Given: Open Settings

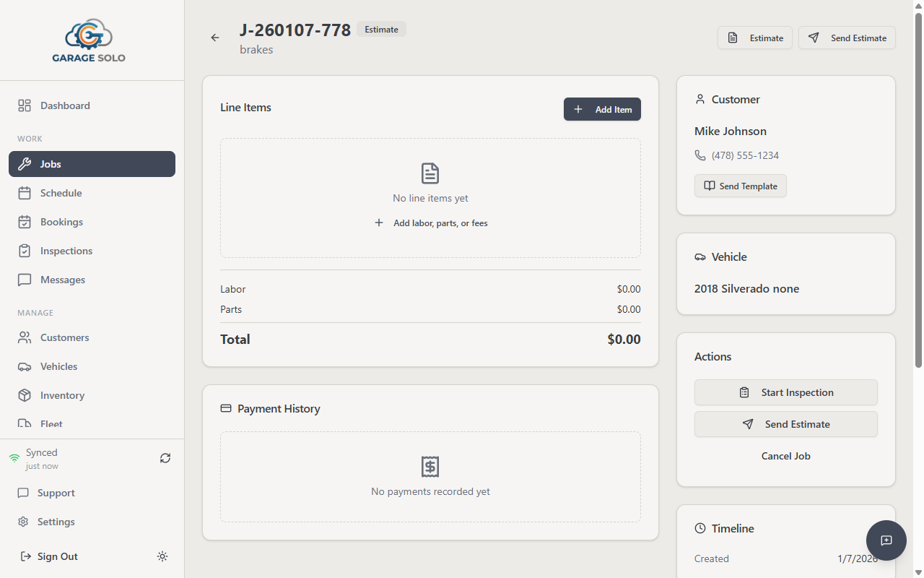Looking at the screenshot, I should coord(92,522).
